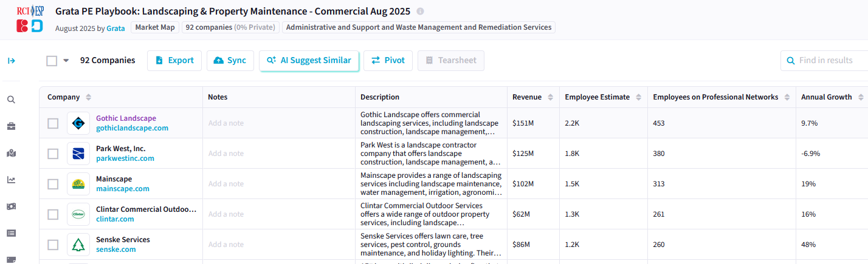
Task: Open the map icon in left sidebar
Action: pyautogui.click(x=11, y=153)
